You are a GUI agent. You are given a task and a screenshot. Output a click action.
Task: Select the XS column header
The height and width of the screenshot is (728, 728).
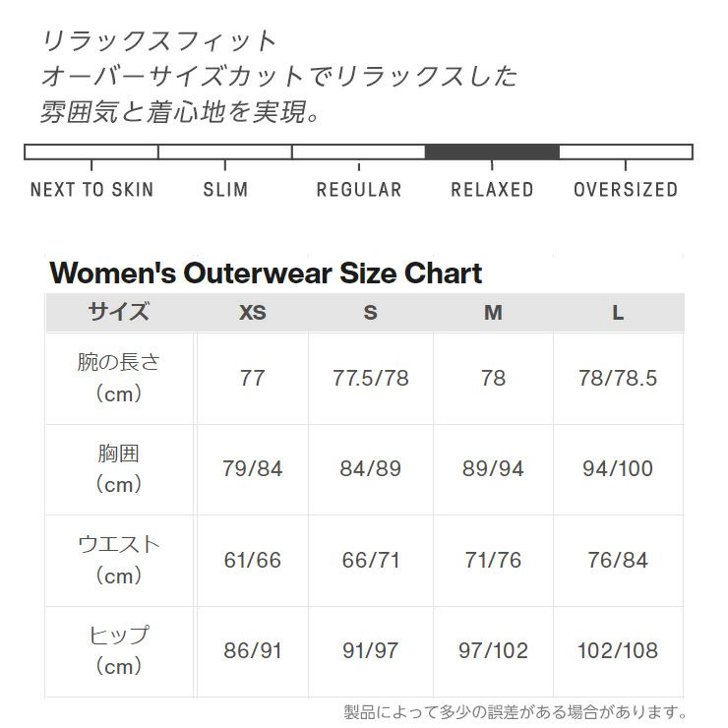coord(252,313)
